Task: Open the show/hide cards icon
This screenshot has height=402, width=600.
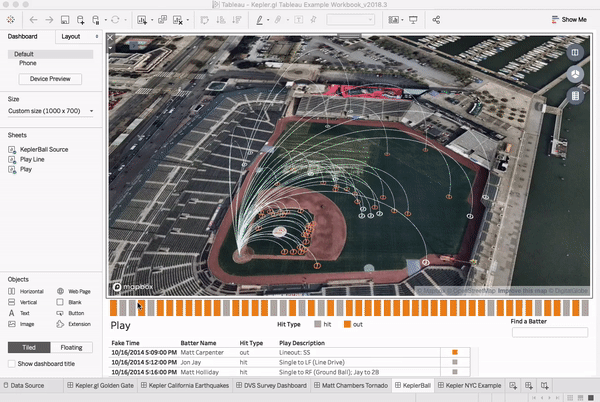Action: tap(393, 20)
